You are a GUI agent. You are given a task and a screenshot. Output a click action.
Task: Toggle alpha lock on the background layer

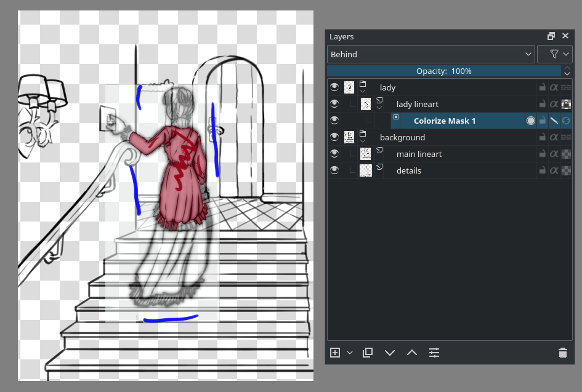pos(553,137)
